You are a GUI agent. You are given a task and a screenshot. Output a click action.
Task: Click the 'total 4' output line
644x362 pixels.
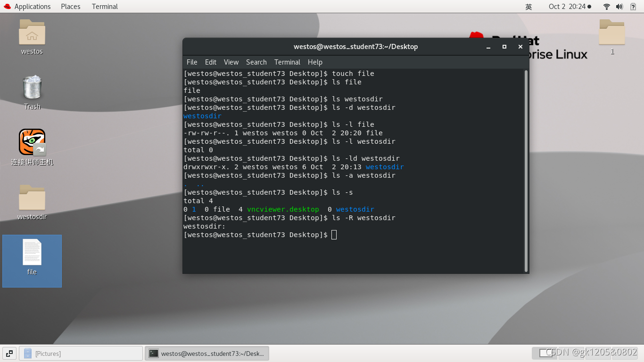pyautogui.click(x=198, y=201)
